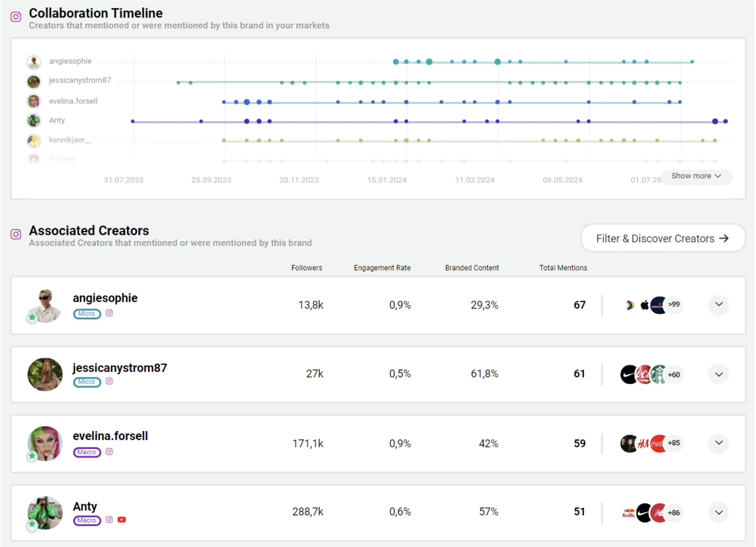Click Apple brand logo in angiesophie row
Screen dimensions: 756x547
click(x=644, y=305)
